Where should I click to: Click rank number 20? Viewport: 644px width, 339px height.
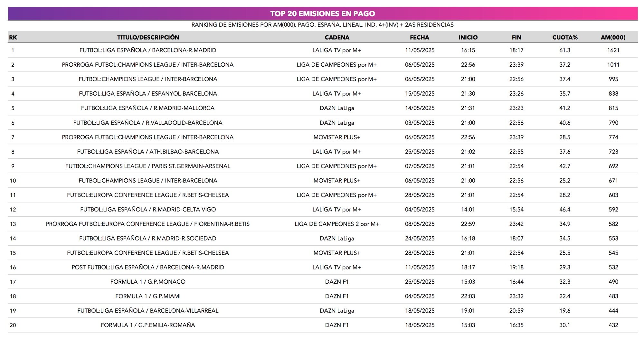(x=13, y=325)
